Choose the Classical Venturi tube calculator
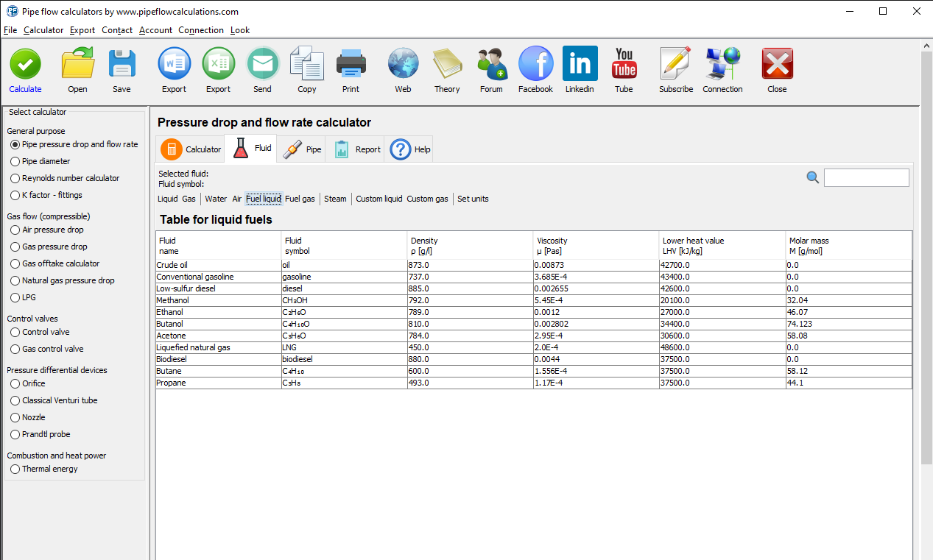Image resolution: width=933 pixels, height=560 pixels. click(x=15, y=400)
